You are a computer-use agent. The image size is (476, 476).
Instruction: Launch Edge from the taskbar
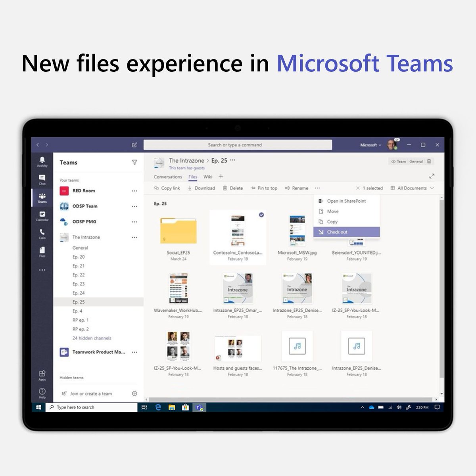(x=158, y=407)
